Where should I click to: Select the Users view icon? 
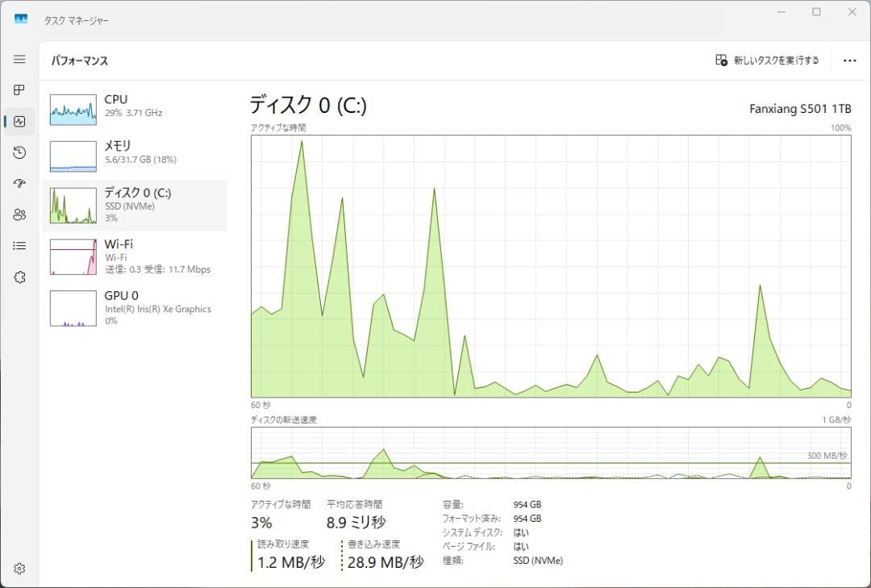(19, 215)
